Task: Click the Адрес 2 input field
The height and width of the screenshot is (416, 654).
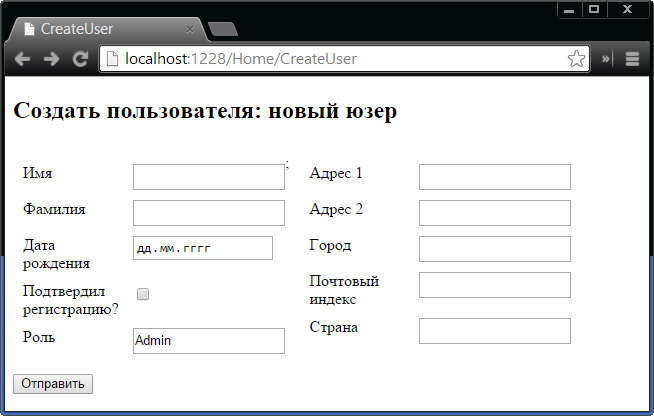Action: [495, 213]
